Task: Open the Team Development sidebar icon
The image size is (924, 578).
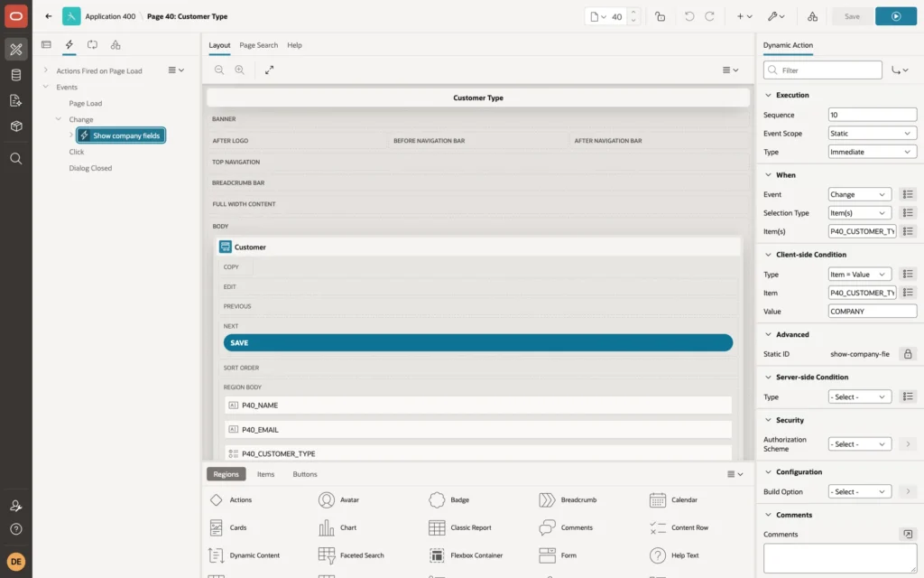Action: (16, 101)
